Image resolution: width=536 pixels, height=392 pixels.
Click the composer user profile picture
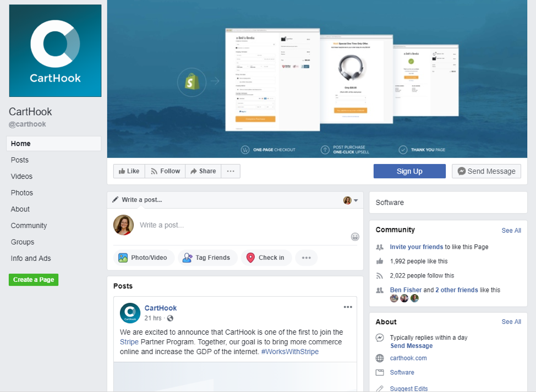click(123, 225)
